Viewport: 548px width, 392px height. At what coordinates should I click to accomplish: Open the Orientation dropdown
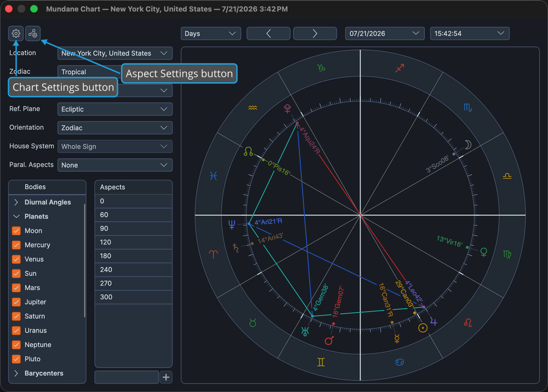pyautogui.click(x=115, y=128)
